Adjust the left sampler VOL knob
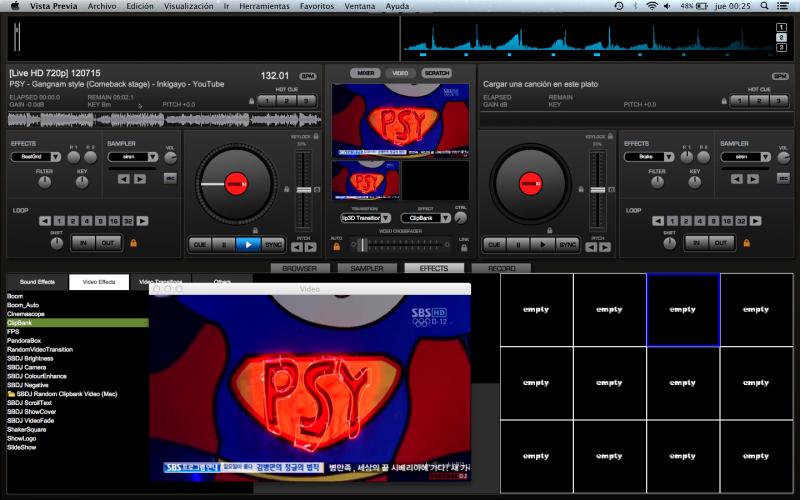The height and width of the screenshot is (500, 800). tap(170, 158)
